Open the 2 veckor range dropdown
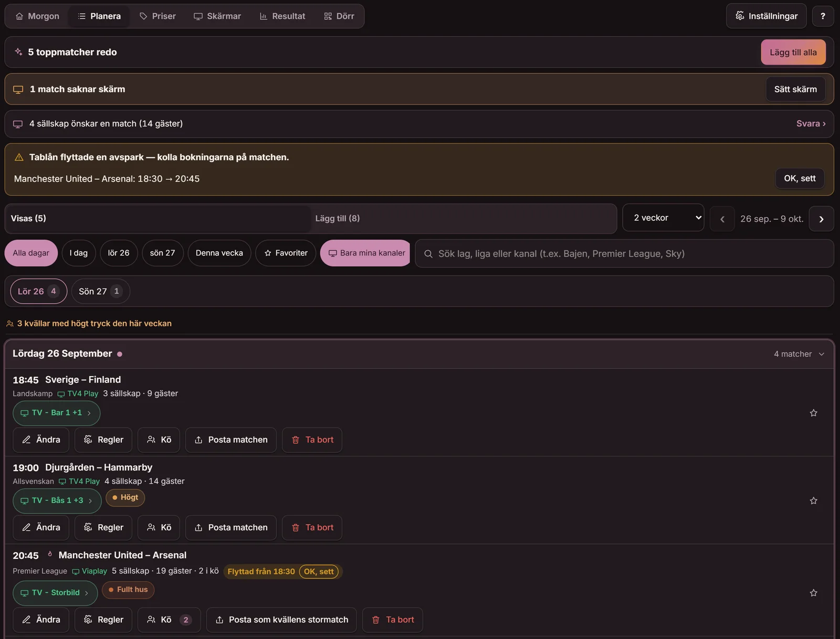The width and height of the screenshot is (840, 639). coord(664,218)
